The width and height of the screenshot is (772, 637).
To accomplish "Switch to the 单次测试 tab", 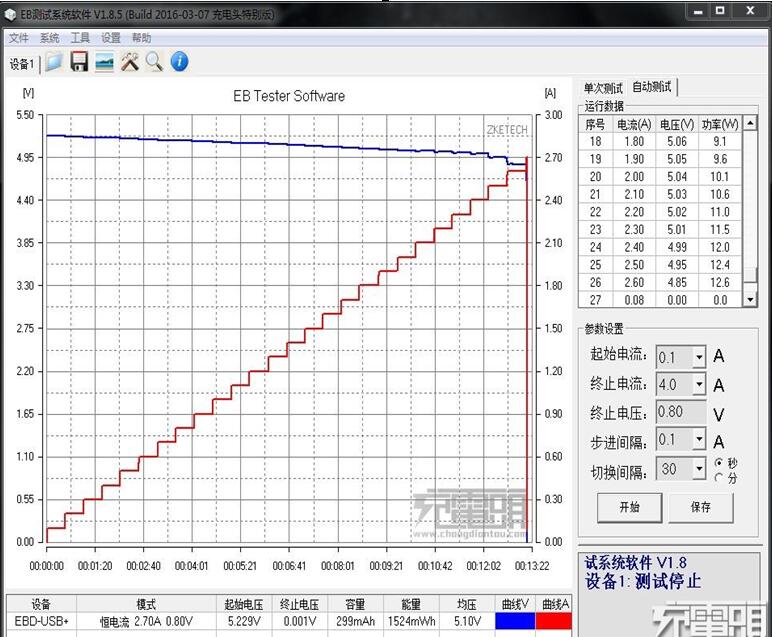I will pos(603,88).
